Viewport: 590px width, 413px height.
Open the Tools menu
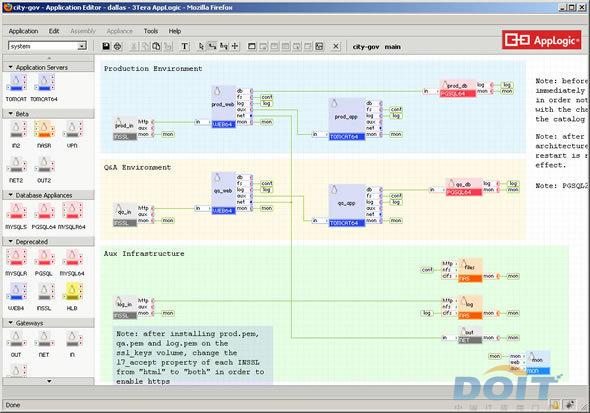(x=151, y=31)
